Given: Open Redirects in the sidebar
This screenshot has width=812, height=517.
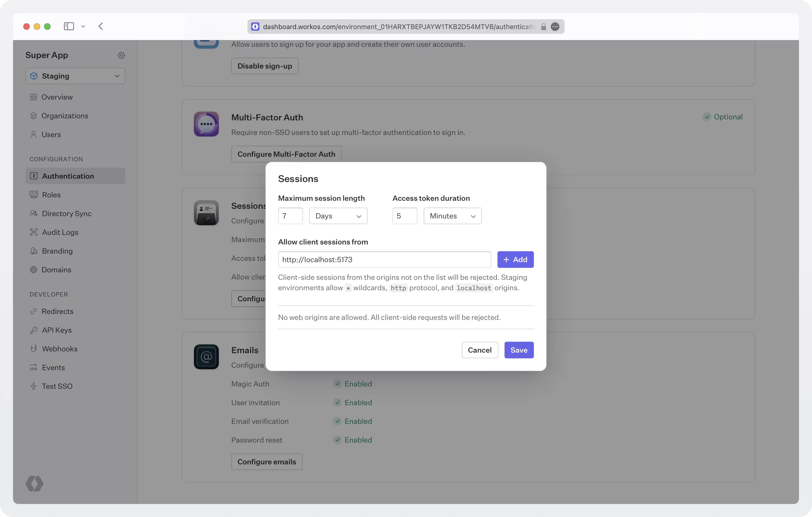Looking at the screenshot, I should 75,311.
